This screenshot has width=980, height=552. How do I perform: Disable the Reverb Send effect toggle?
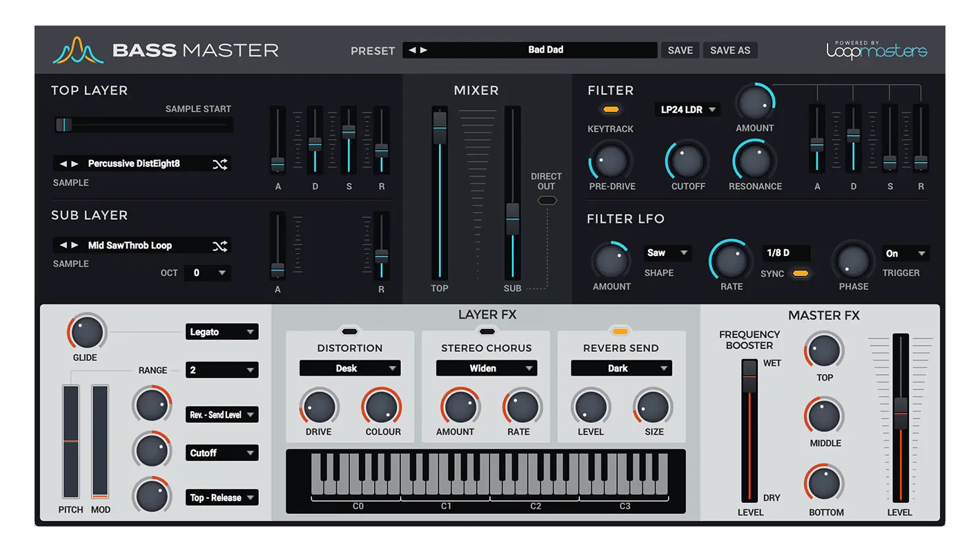click(620, 331)
